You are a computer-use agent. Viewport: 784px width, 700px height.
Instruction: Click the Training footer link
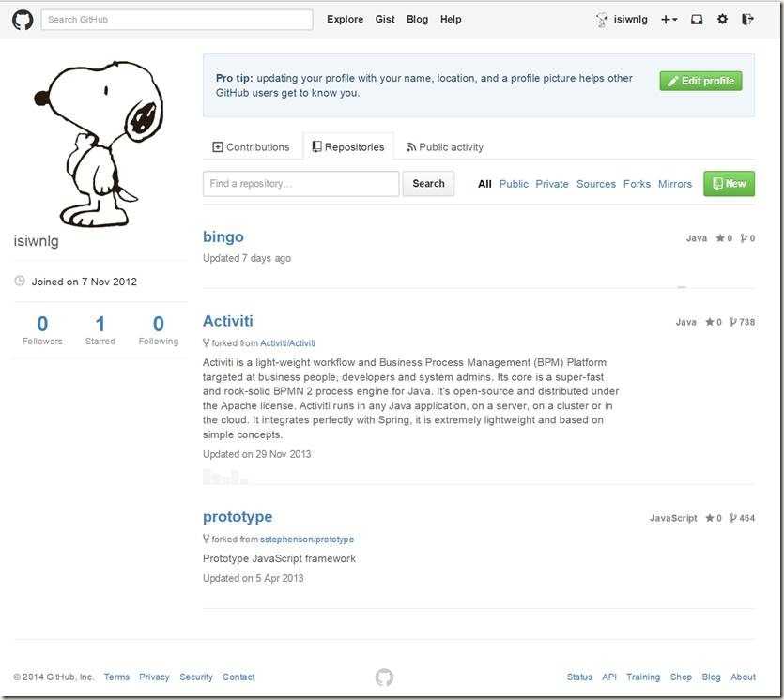(x=643, y=677)
